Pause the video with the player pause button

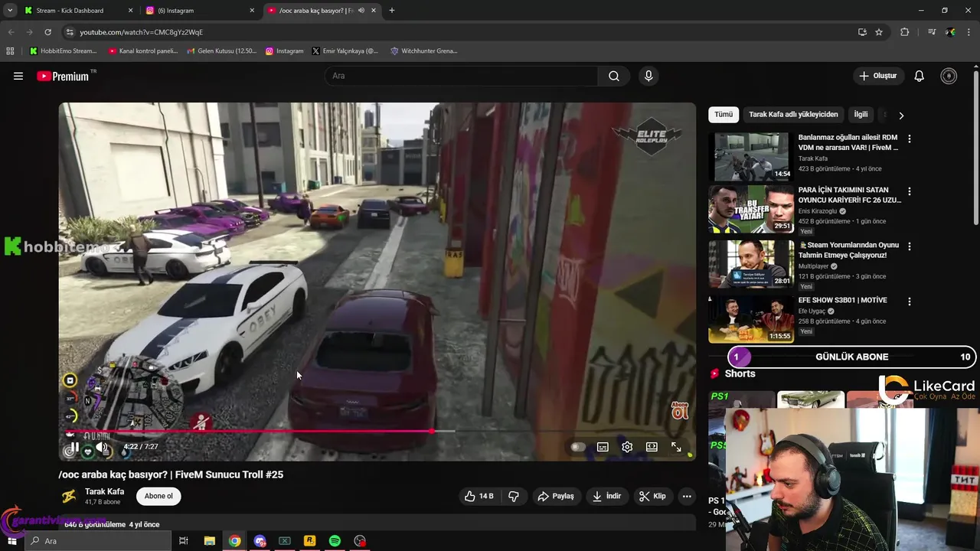[74, 447]
